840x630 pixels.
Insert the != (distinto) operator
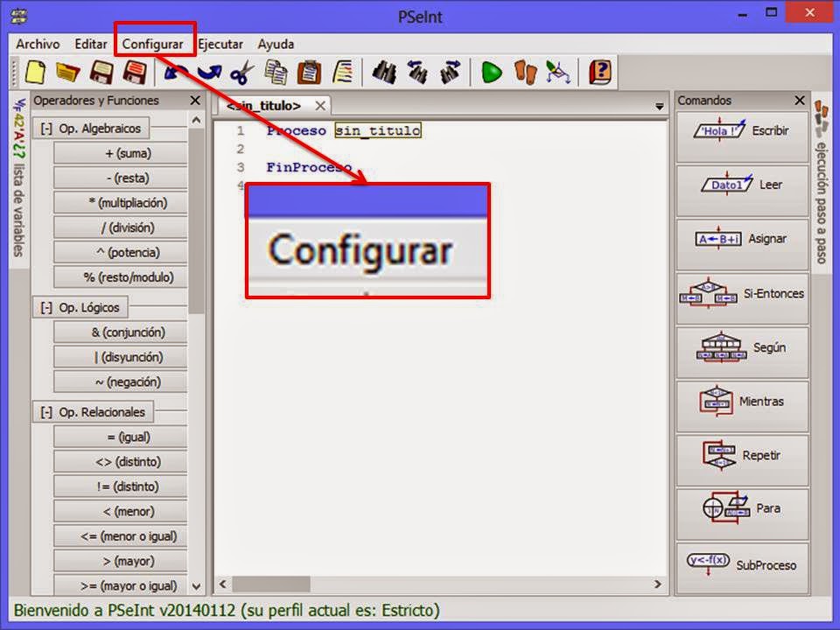click(x=121, y=486)
